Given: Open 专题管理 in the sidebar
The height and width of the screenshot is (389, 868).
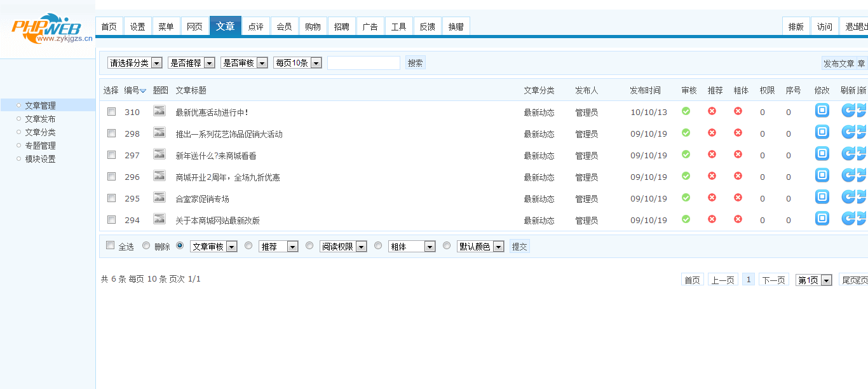Looking at the screenshot, I should (40, 146).
